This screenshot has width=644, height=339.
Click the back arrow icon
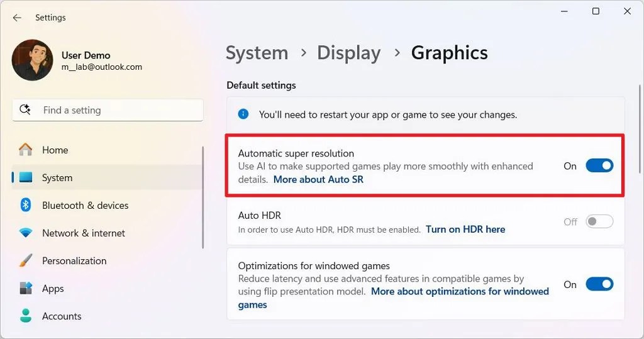point(17,18)
